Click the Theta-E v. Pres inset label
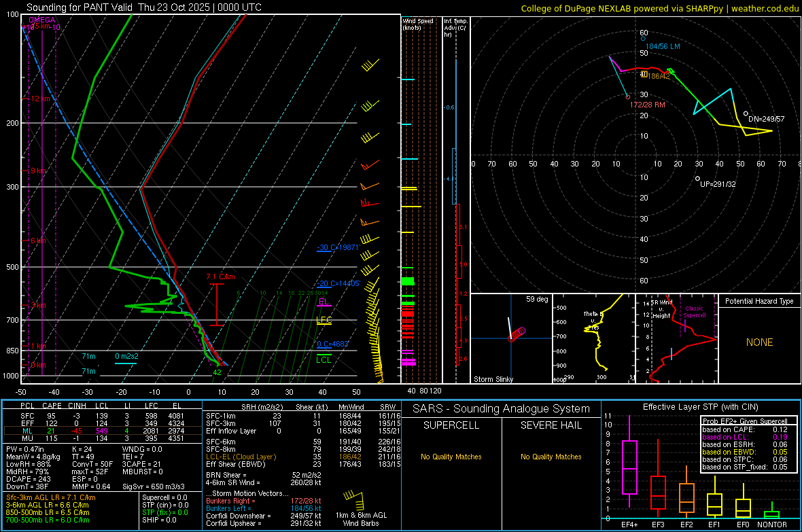 (592, 320)
